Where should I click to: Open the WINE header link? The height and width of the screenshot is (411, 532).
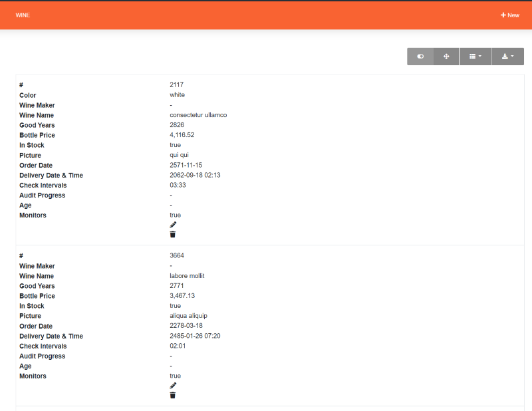point(23,15)
